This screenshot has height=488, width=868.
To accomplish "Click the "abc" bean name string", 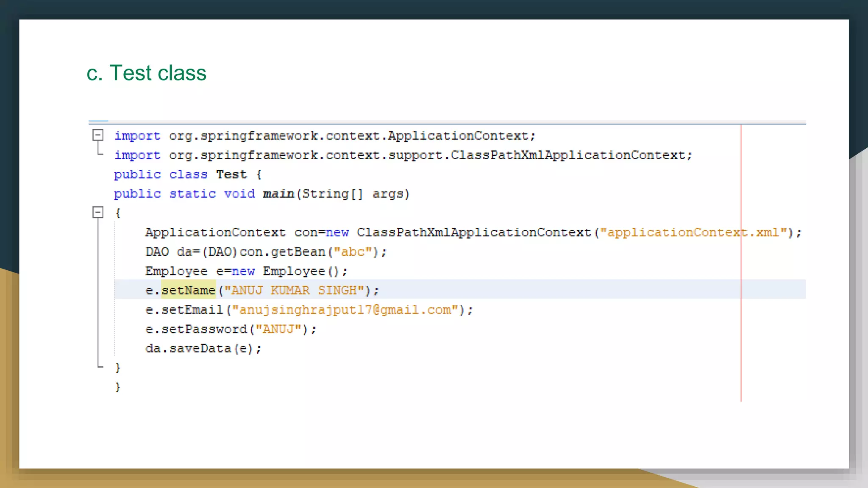I will (353, 252).
